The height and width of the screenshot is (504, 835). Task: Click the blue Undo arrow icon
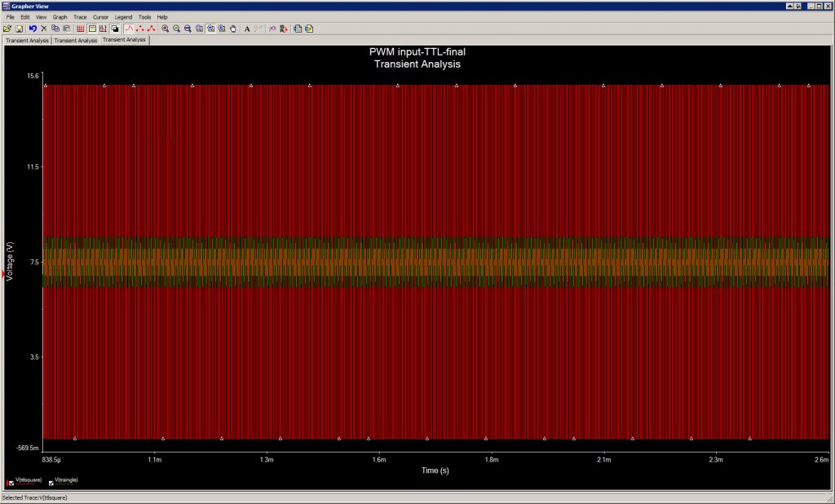(33, 29)
